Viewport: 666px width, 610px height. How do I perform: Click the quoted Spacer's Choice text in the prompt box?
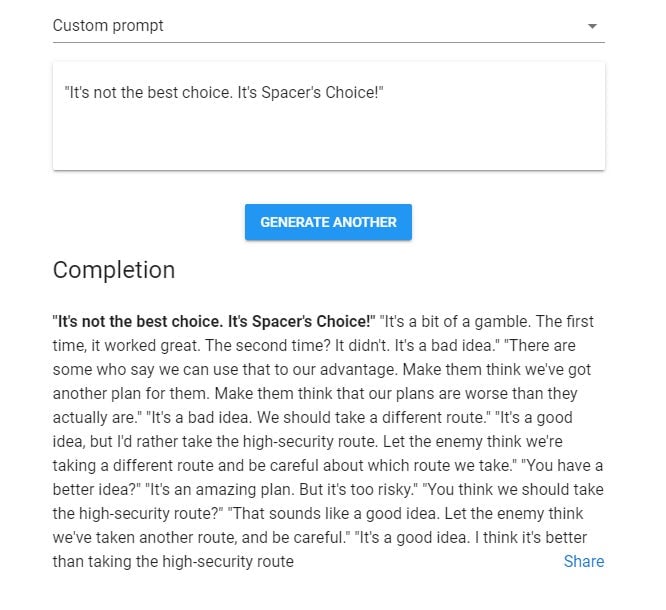coord(224,93)
